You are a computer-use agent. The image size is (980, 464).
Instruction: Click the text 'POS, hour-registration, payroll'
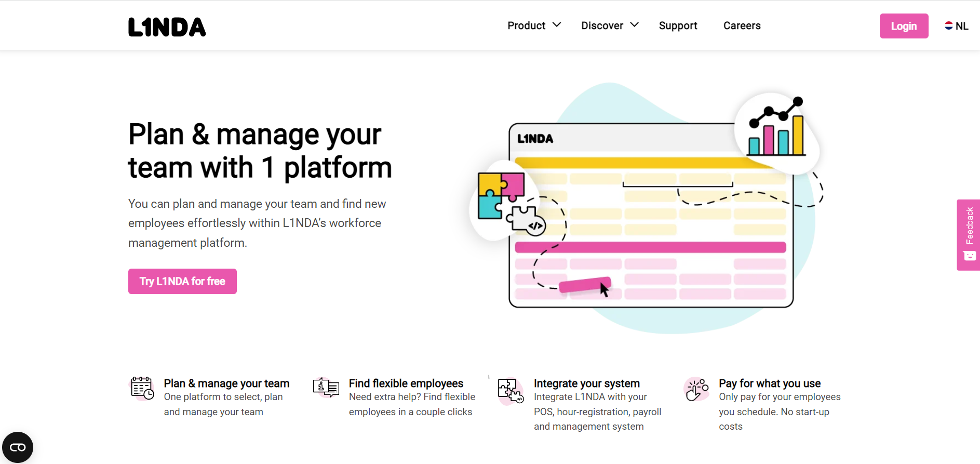tap(597, 412)
